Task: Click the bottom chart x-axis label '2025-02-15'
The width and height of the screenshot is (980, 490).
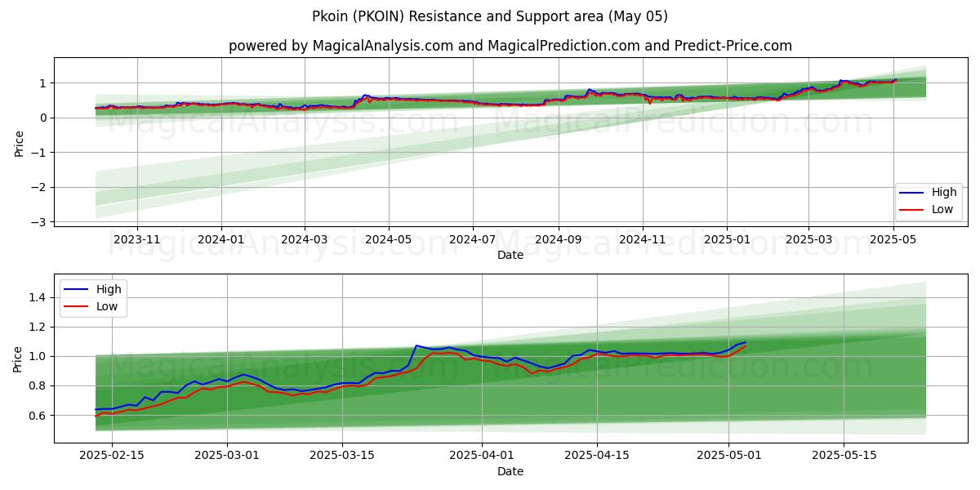Action: [x=112, y=456]
